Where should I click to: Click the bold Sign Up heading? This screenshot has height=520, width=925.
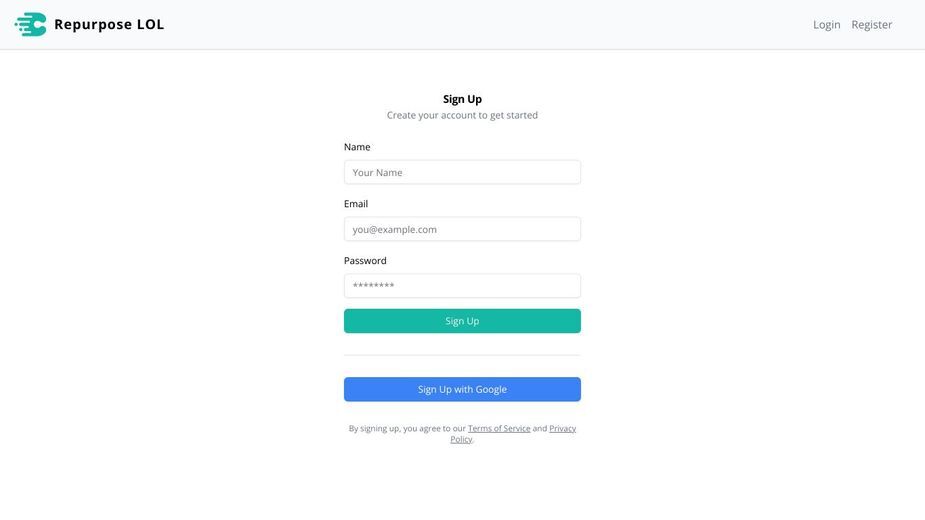click(462, 99)
